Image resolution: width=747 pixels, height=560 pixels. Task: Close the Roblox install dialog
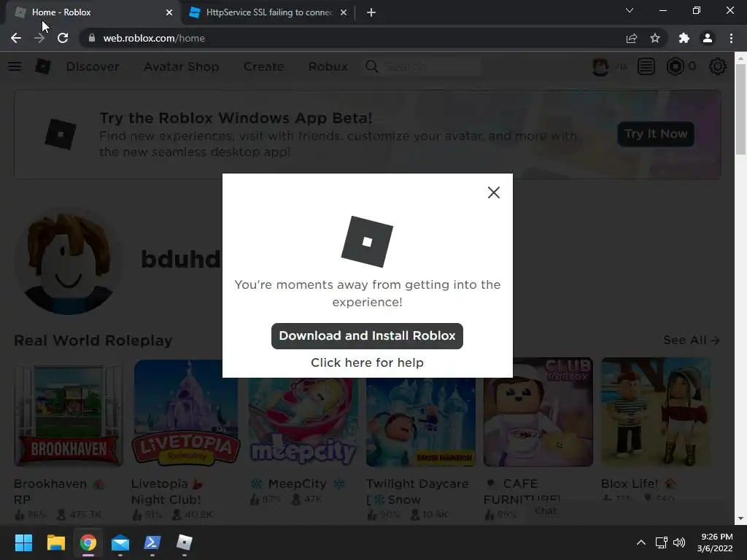click(494, 192)
